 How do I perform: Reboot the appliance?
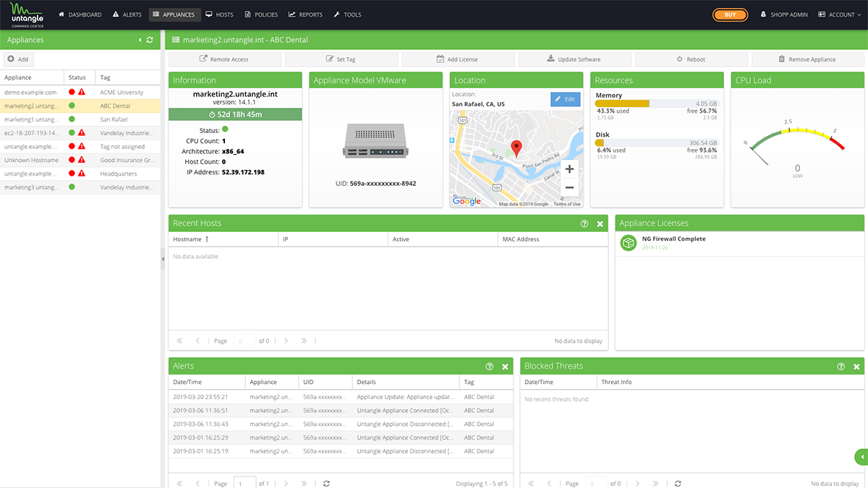691,59
